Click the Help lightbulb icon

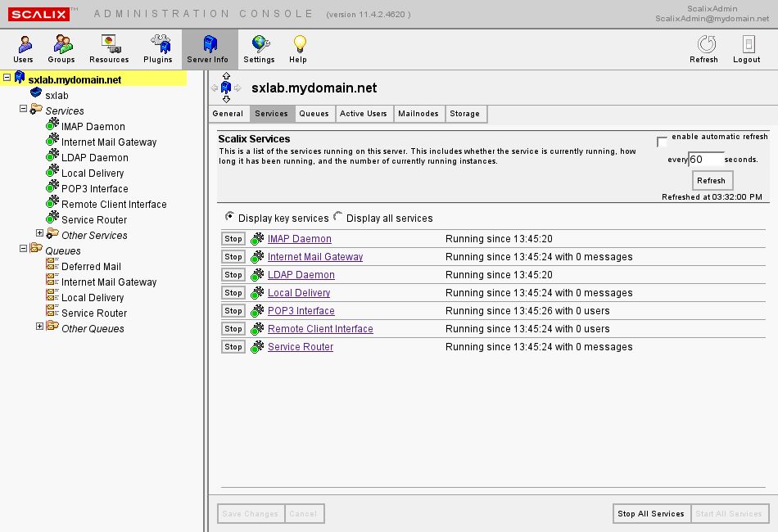pos(298,49)
